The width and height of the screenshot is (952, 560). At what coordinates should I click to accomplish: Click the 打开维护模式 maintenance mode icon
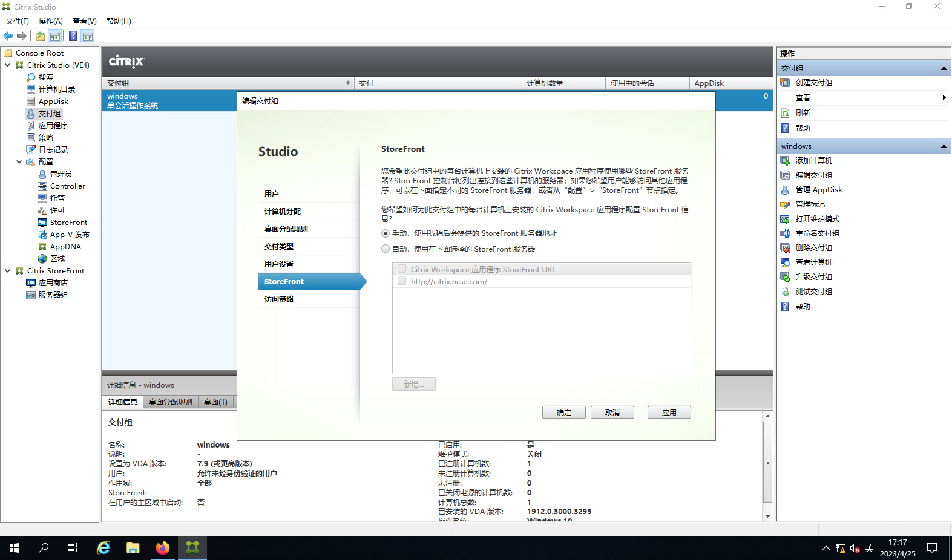click(x=785, y=219)
